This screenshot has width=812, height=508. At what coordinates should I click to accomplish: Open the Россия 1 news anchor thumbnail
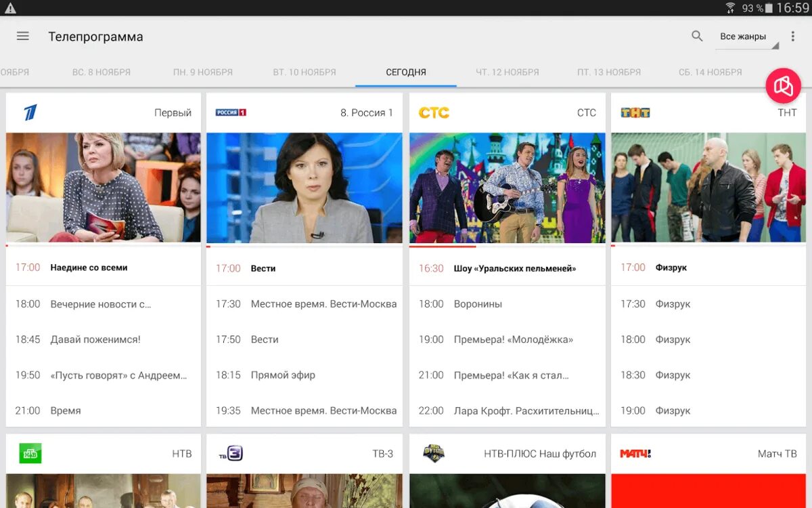point(304,188)
